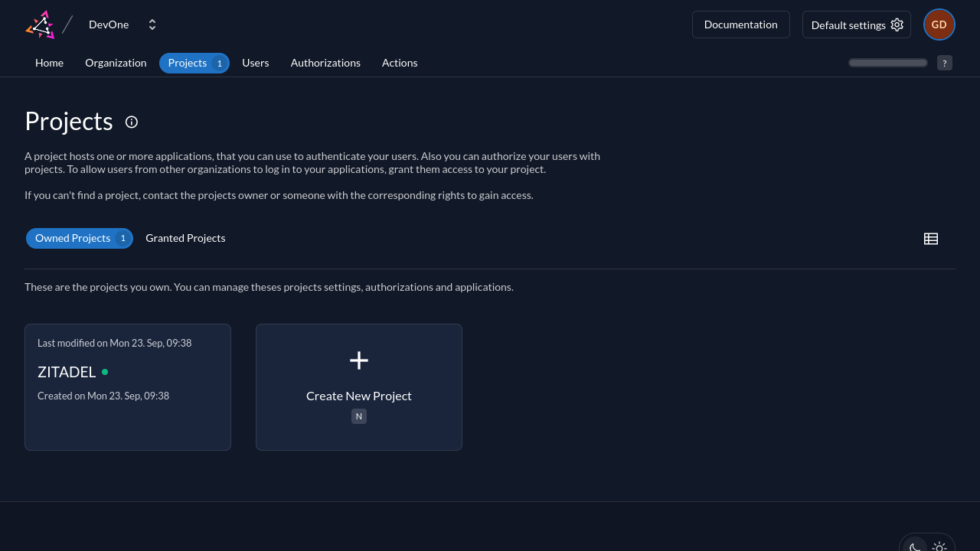Toggle to the Granted Projects view
This screenshot has height=551, width=980.
pyautogui.click(x=185, y=238)
